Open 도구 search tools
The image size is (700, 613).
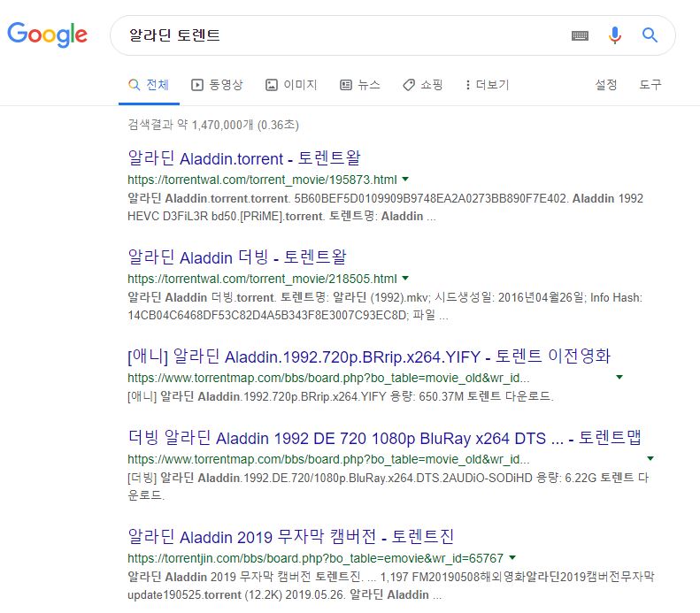coord(650,85)
